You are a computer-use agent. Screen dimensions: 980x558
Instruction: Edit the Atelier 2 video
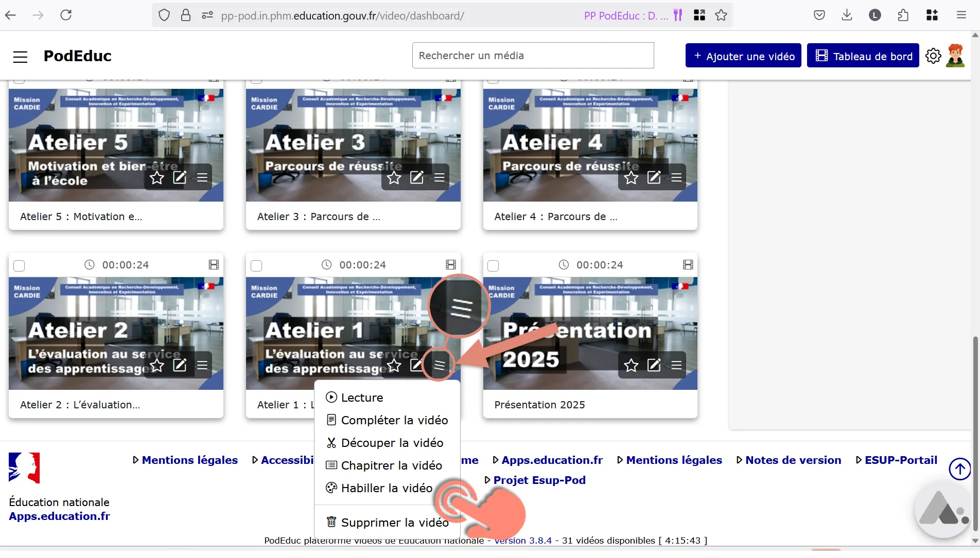point(180,366)
